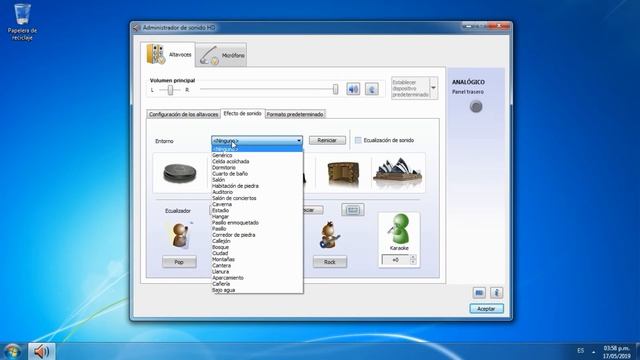Click the Pop singer character icon
Screen dimensions: 640x360
click(180, 235)
